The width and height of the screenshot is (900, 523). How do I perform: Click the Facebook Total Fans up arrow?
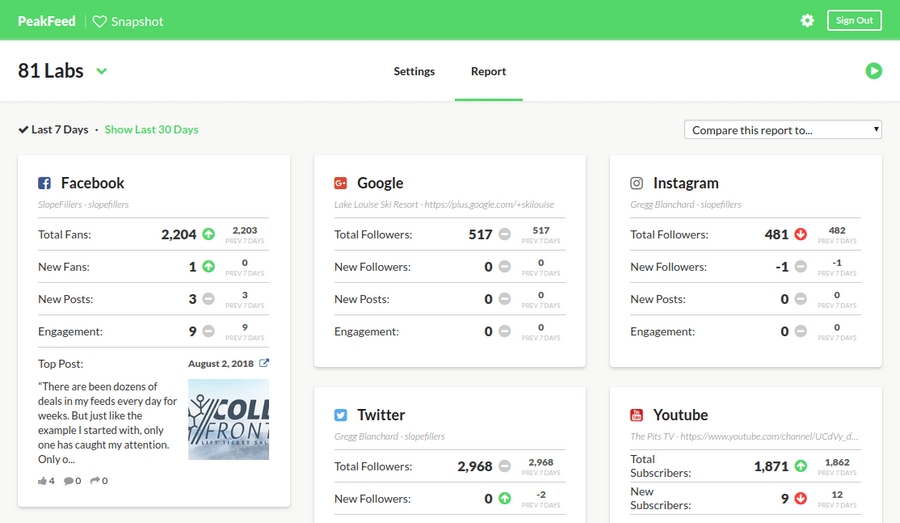pos(208,234)
